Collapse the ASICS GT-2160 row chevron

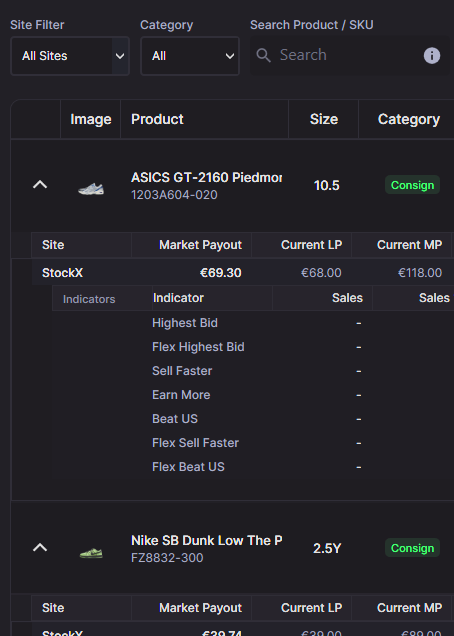40,185
